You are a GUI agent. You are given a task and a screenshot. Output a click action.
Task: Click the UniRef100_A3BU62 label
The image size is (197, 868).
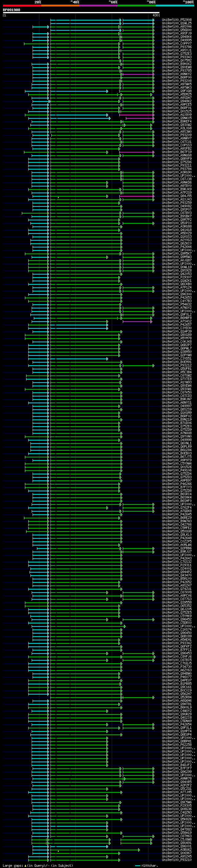click(177, 850)
